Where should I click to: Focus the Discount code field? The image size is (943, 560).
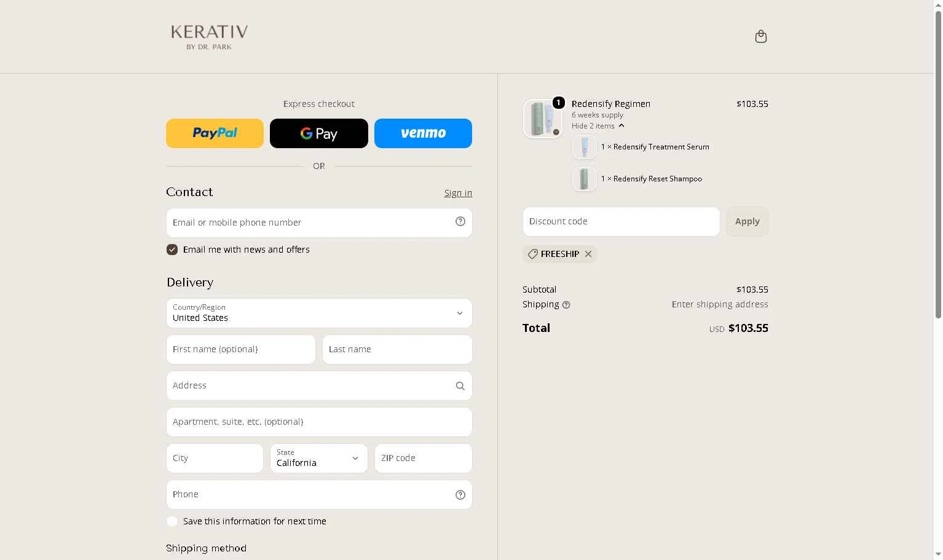pos(621,221)
